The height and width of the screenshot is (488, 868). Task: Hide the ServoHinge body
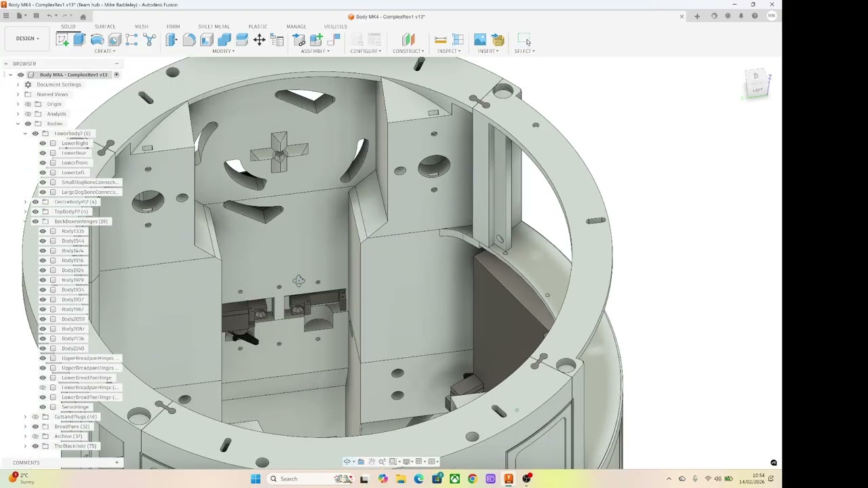pos(43,407)
